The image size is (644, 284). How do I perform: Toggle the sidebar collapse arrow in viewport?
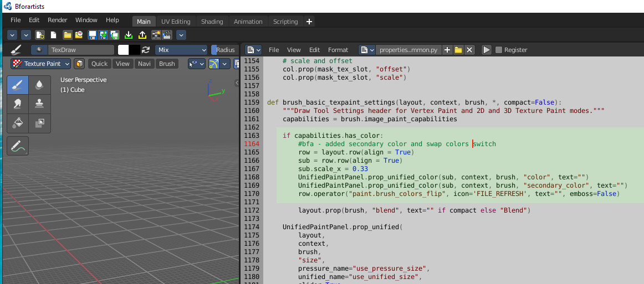click(x=237, y=83)
